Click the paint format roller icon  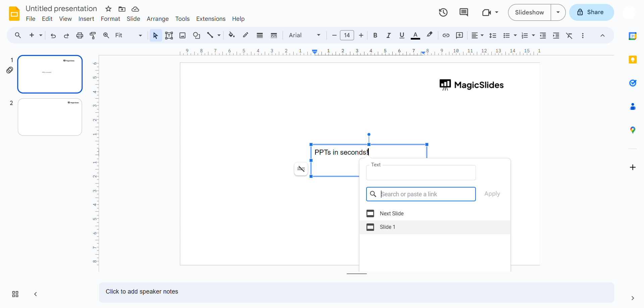click(x=93, y=35)
